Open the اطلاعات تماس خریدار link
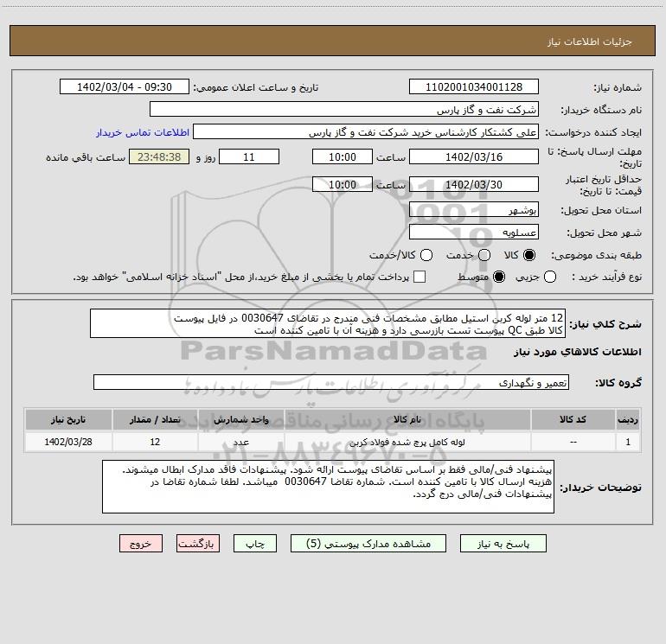 [143, 132]
